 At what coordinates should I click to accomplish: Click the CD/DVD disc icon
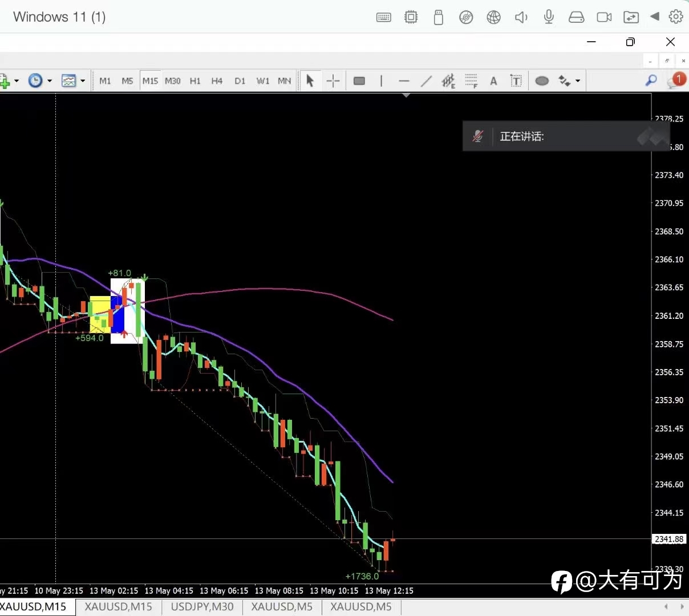[x=466, y=17]
